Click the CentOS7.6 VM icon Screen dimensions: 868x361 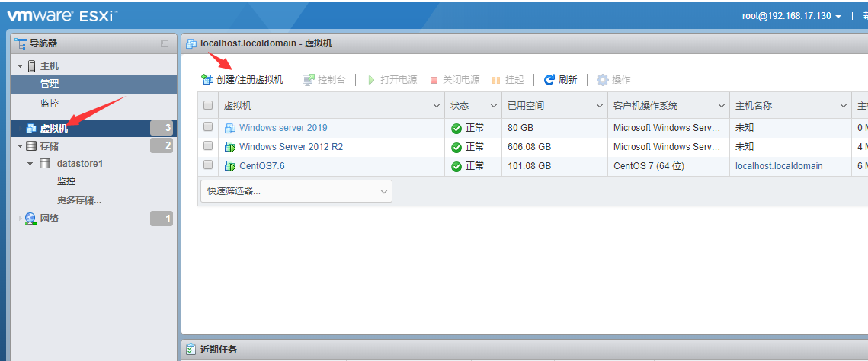coord(229,166)
